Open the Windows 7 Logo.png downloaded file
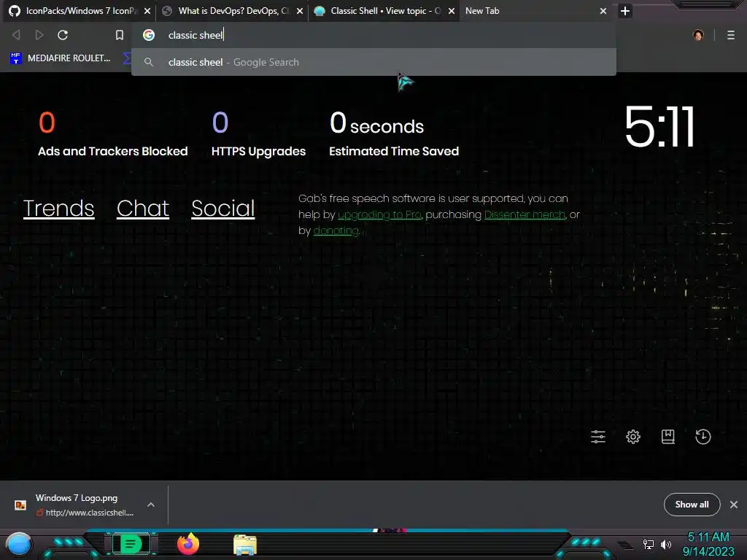This screenshot has height=560, width=747. (77, 497)
